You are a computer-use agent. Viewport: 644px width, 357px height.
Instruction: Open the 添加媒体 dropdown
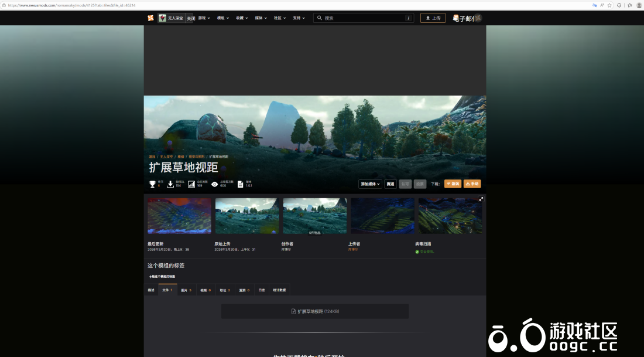(370, 184)
